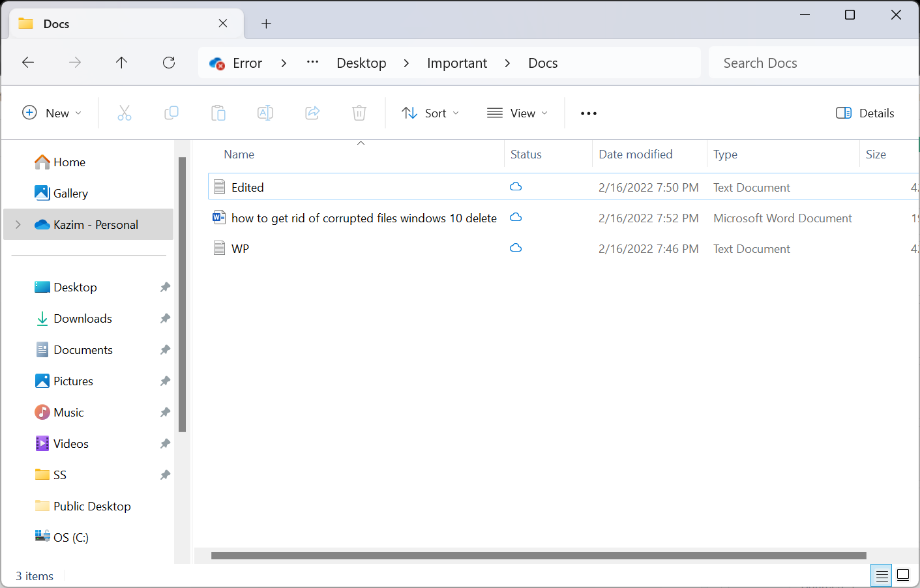The image size is (920, 588).
Task: Go up one folder level
Action: [x=121, y=62]
